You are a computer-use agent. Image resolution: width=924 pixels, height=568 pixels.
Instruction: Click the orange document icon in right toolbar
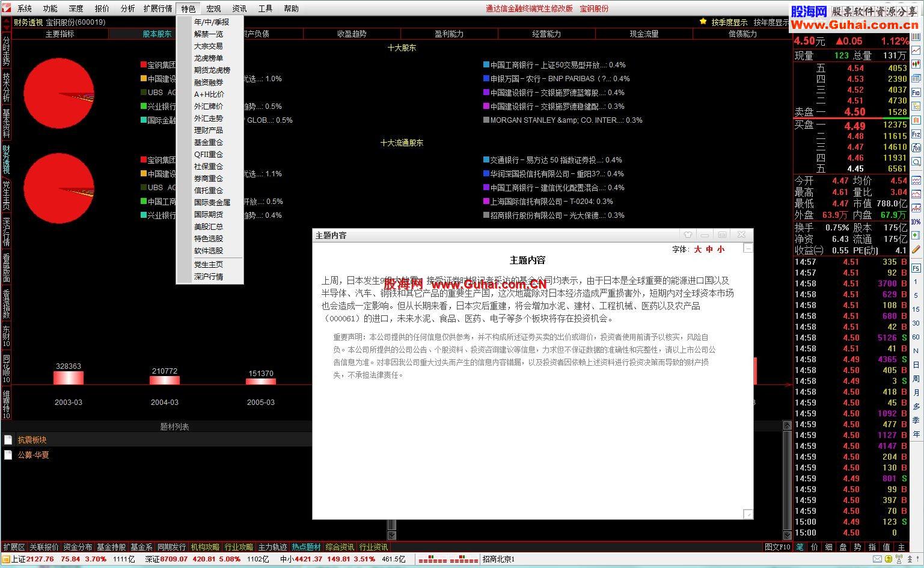click(x=916, y=120)
